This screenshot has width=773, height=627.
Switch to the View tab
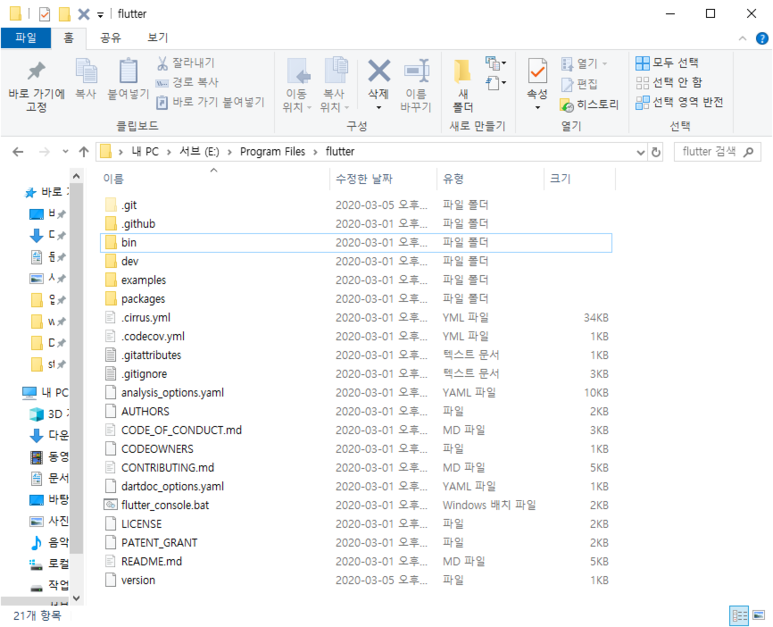(158, 38)
